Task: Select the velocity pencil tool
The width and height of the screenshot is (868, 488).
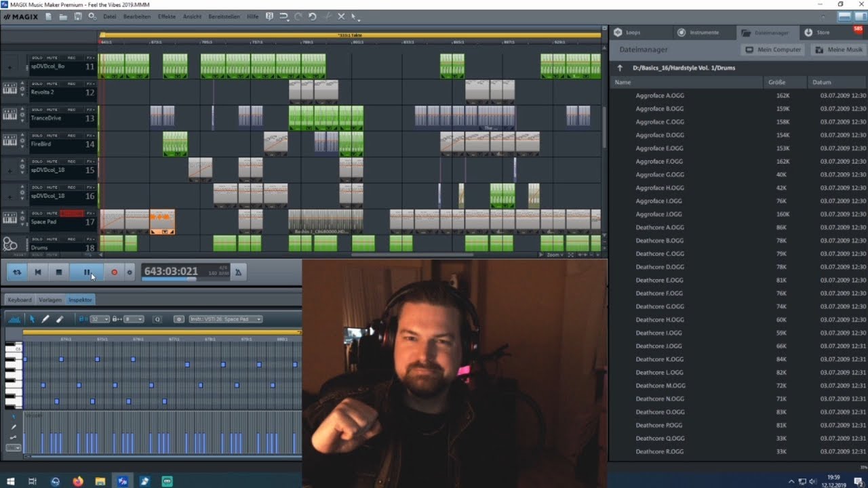Action: click(x=13, y=427)
